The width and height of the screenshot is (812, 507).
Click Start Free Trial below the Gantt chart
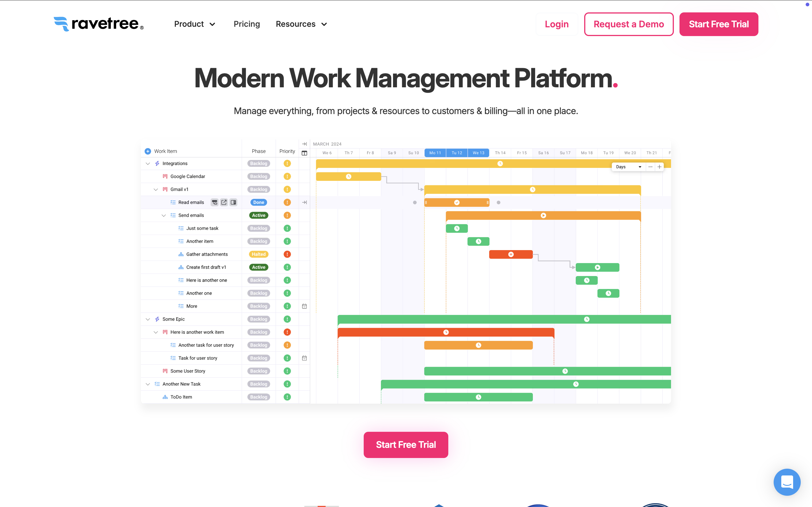tap(406, 445)
